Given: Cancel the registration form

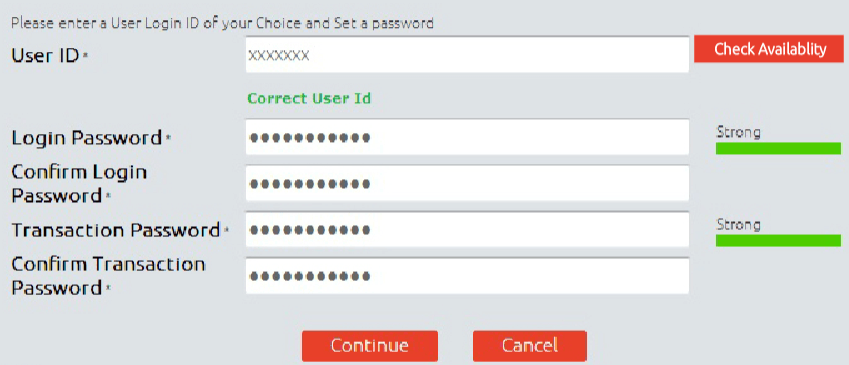Looking at the screenshot, I should 530,346.
